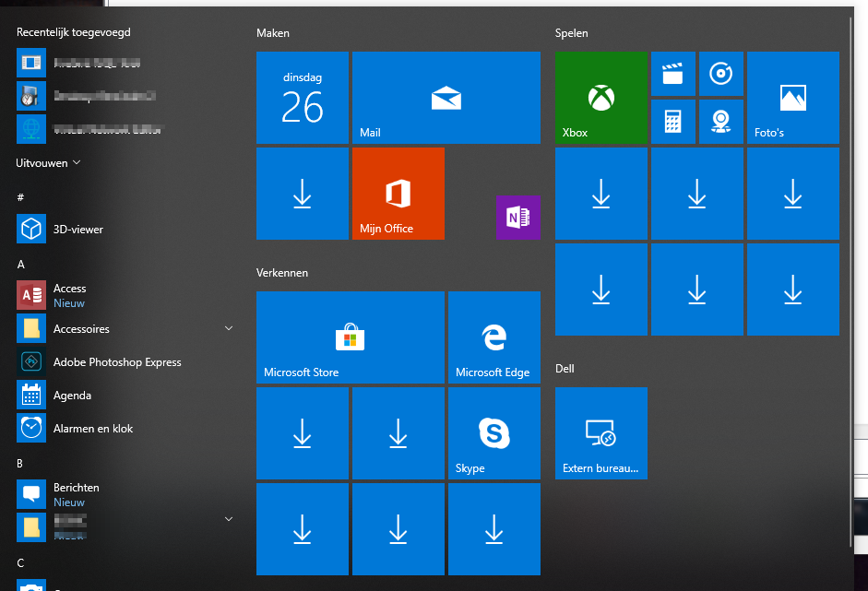Open the Calculator small tile

click(673, 122)
